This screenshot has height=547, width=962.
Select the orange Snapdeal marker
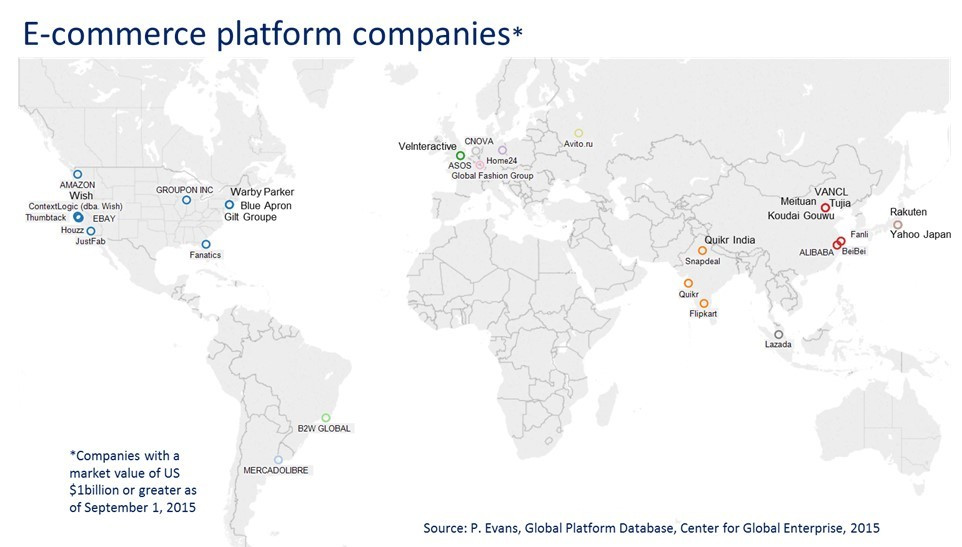click(x=702, y=250)
